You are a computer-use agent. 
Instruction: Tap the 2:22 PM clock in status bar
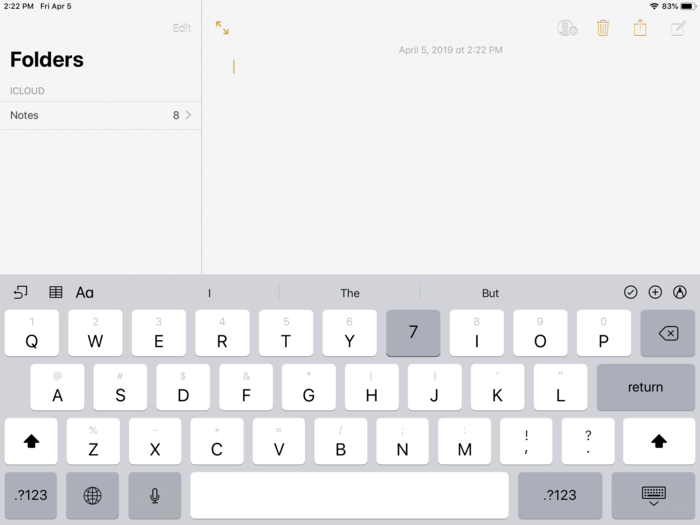(x=18, y=6)
